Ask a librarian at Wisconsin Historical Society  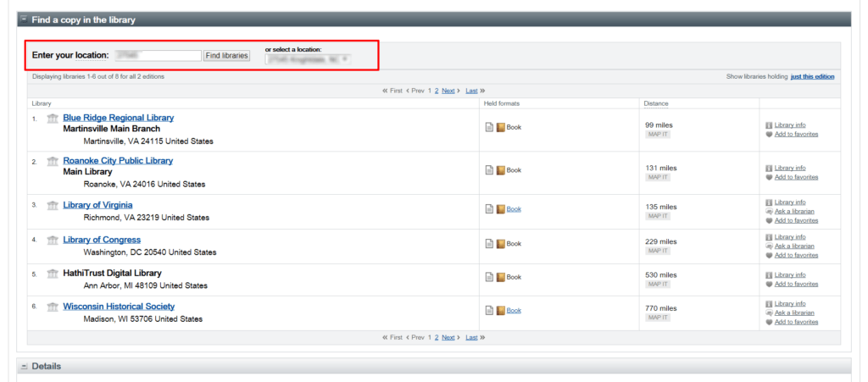pyautogui.click(x=794, y=313)
